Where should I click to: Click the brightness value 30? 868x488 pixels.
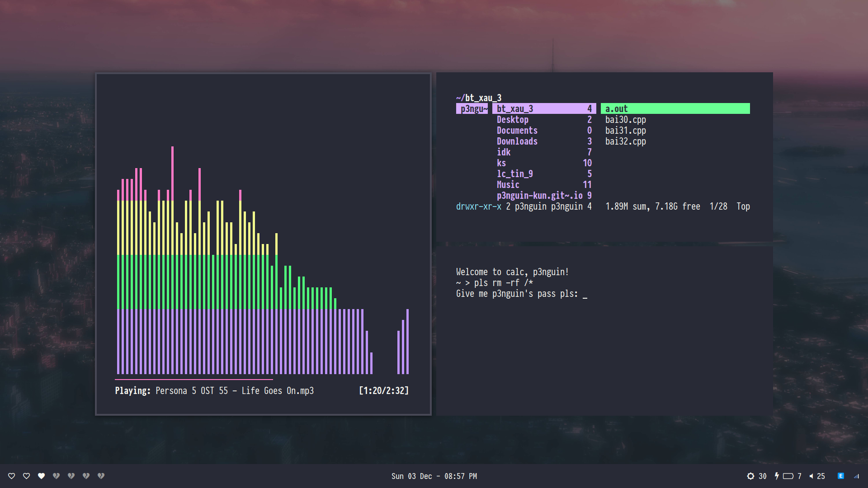[763, 476]
